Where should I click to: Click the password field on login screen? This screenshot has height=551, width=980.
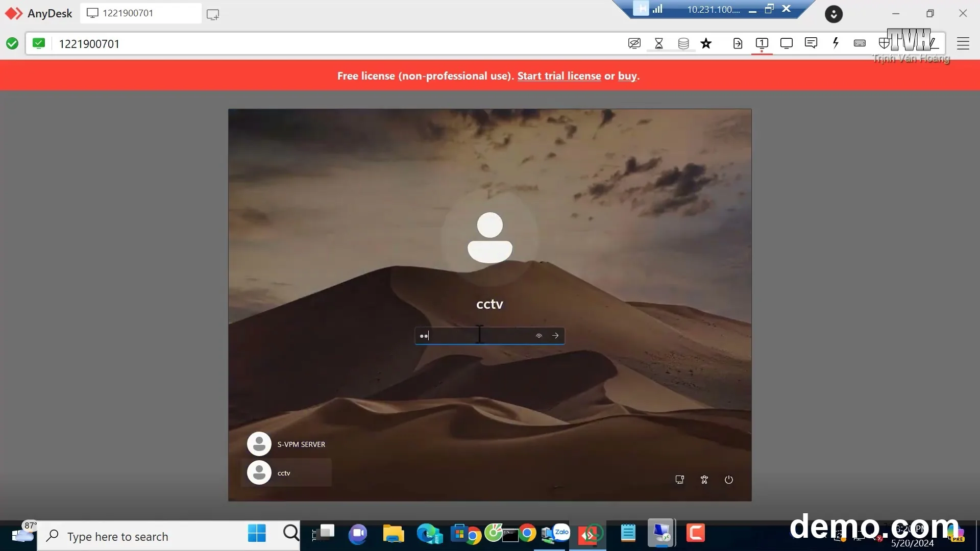point(489,336)
